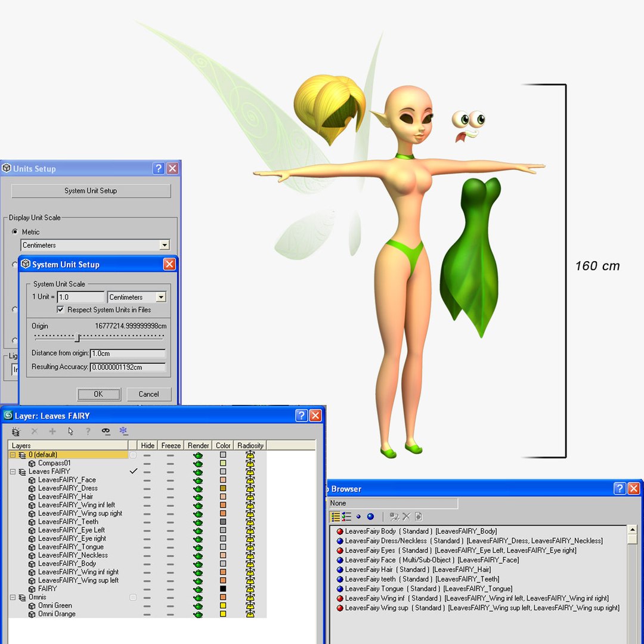644x644 pixels.
Task: Click layer stack icon beside Omnis
Action: point(23,597)
